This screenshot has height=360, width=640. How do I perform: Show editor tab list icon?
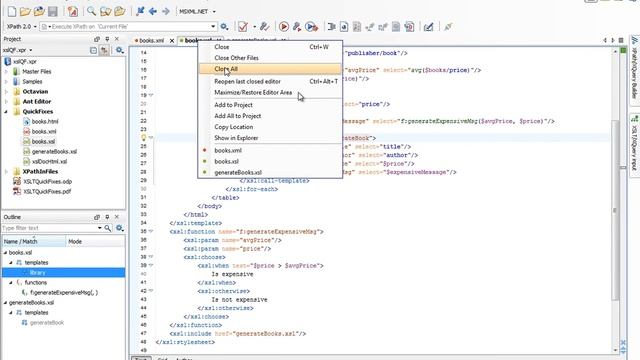point(621,40)
